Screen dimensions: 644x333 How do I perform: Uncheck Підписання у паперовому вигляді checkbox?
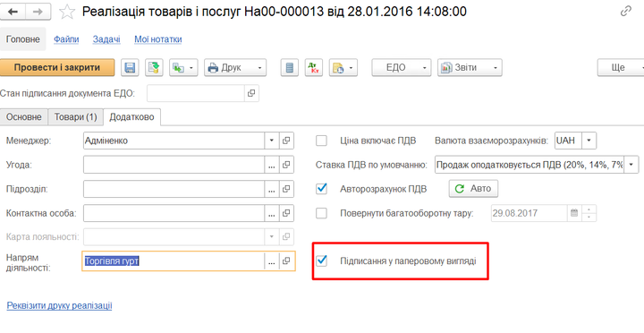click(x=321, y=260)
